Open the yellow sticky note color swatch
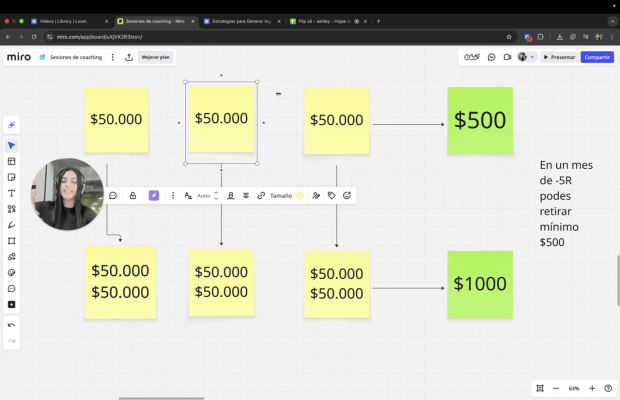 [300, 196]
